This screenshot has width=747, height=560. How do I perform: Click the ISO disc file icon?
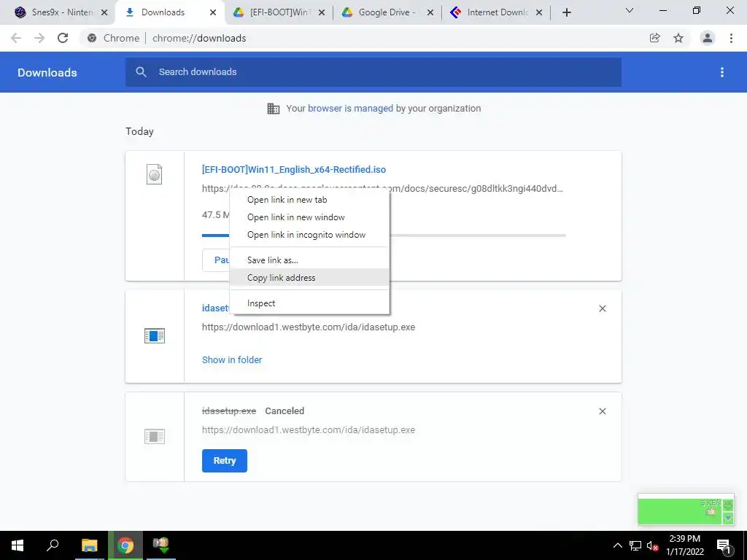click(155, 174)
